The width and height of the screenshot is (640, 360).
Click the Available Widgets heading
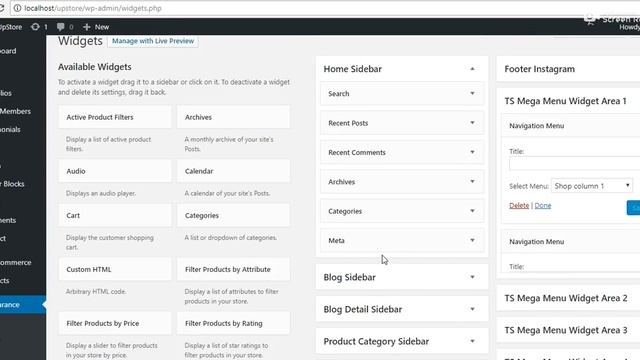point(95,67)
